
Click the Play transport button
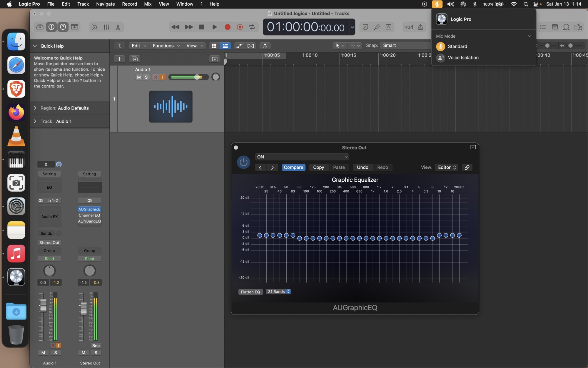[x=215, y=27]
